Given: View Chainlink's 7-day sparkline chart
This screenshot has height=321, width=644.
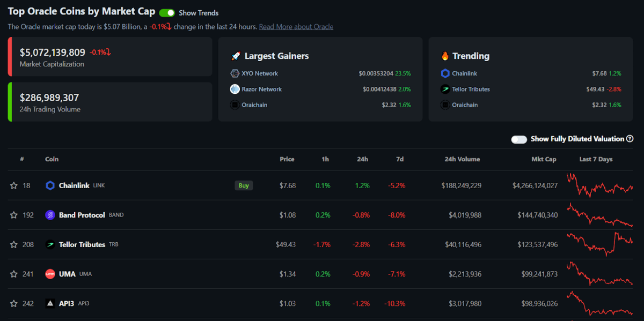Looking at the screenshot, I should pos(600,185).
